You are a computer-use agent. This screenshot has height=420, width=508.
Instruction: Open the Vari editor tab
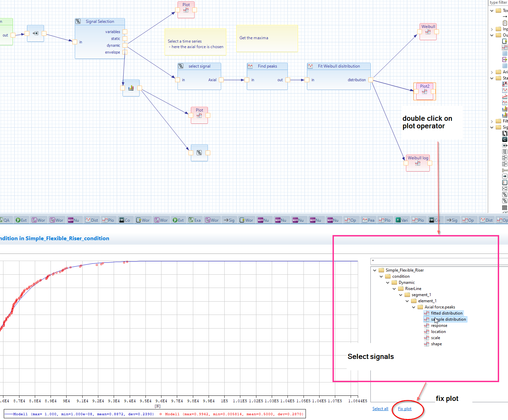(x=401, y=220)
